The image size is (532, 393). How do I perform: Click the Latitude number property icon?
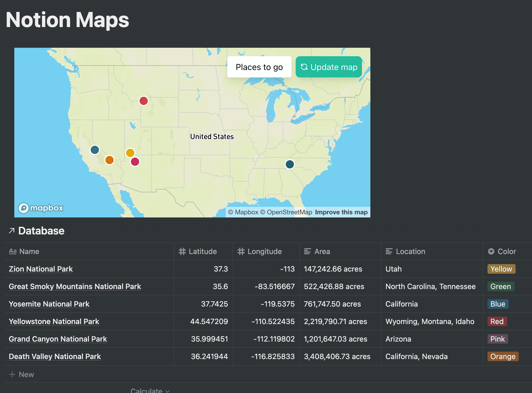182,251
